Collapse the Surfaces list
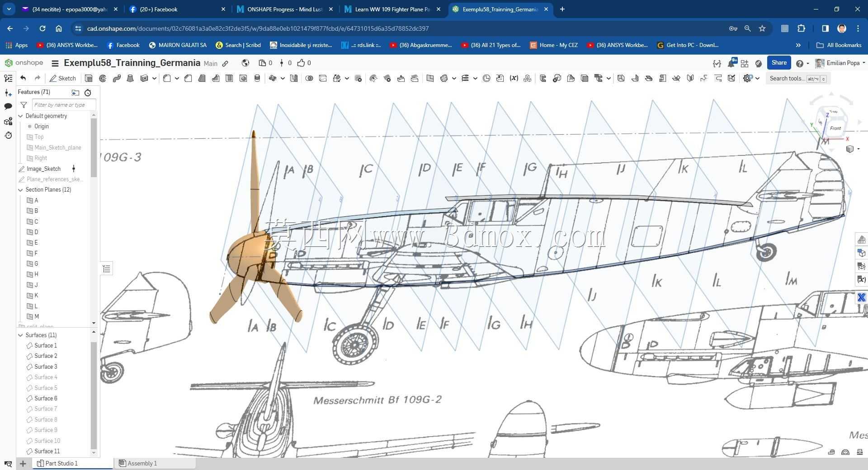 point(20,335)
